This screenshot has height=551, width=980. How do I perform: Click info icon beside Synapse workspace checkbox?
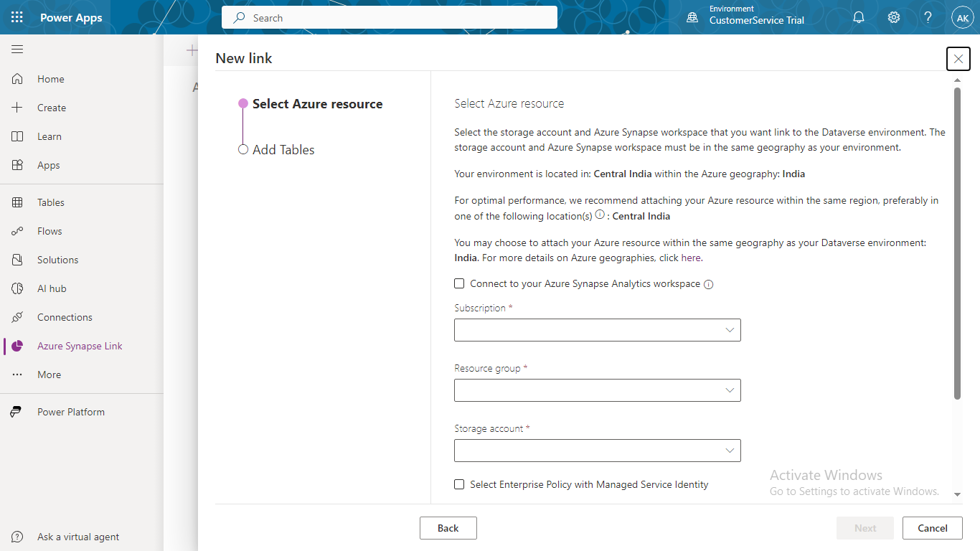[709, 284]
